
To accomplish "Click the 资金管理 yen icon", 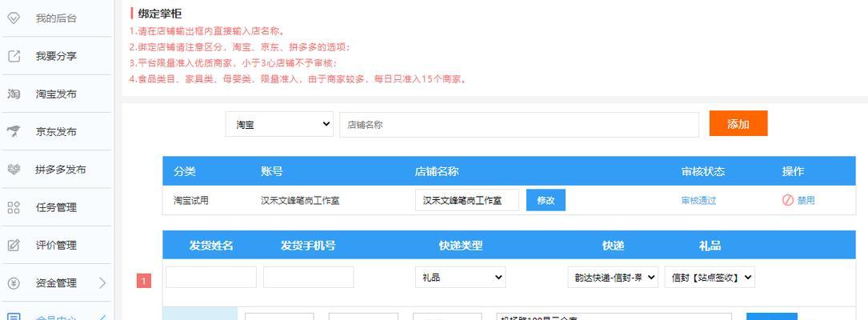I will click(14, 283).
